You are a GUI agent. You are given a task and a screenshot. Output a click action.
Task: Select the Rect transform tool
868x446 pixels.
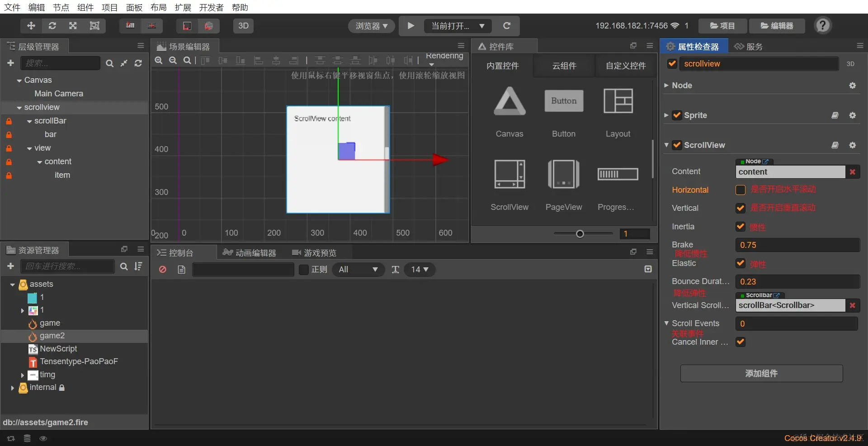click(94, 26)
